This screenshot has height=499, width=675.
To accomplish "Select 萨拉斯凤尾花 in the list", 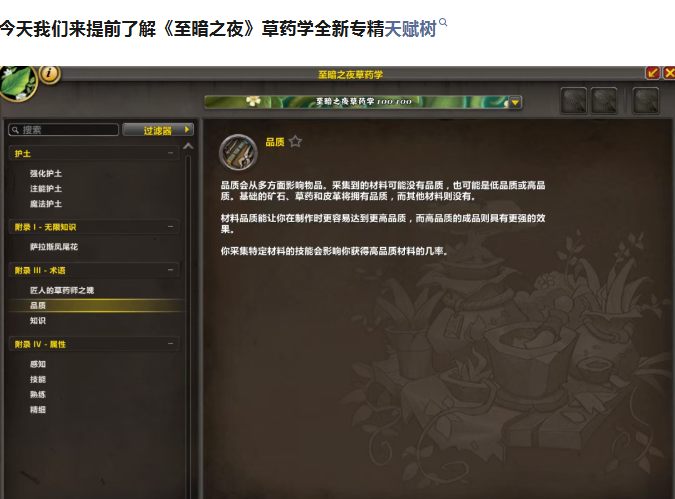I will pos(54,247).
